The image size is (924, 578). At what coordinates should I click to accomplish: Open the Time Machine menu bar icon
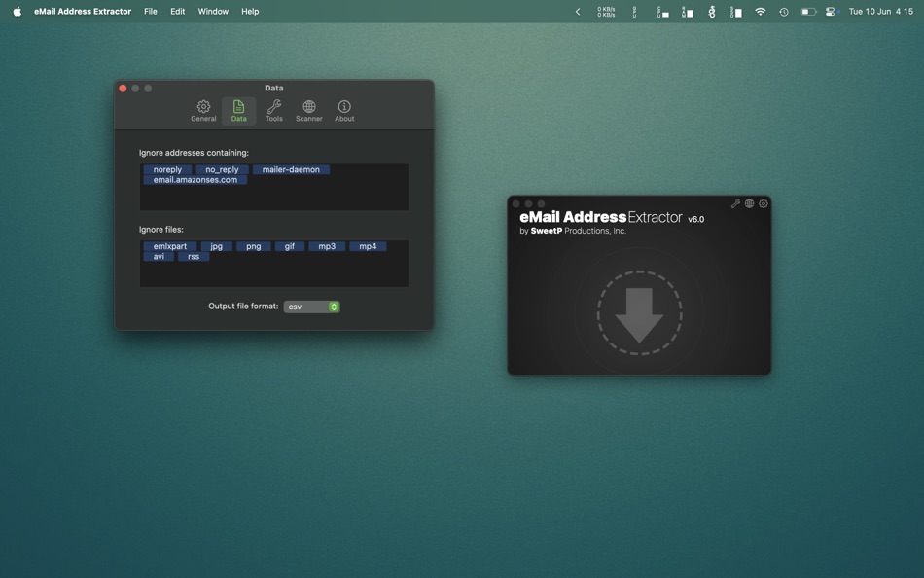[x=784, y=12]
